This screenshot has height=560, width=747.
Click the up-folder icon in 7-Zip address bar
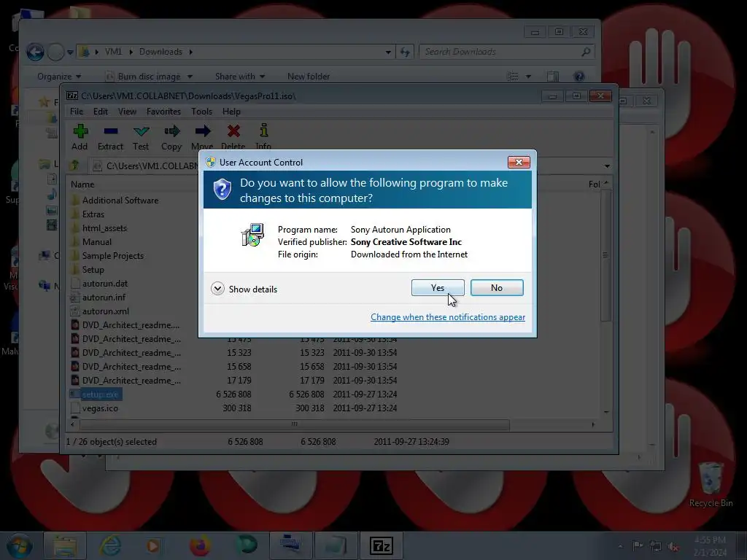(x=75, y=166)
